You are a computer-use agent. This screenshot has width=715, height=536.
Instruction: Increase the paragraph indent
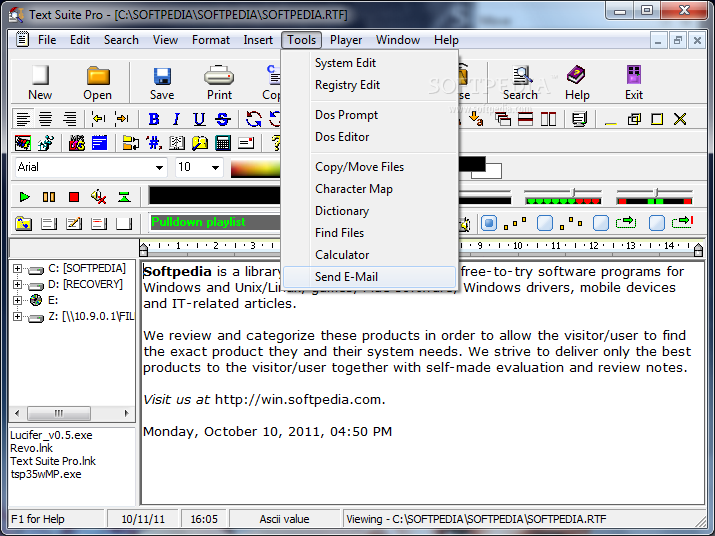122,120
